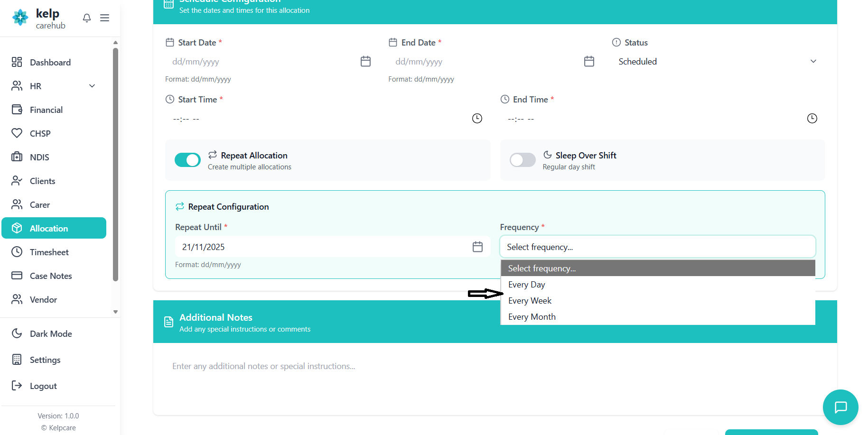Click Logout in the sidebar
This screenshot has width=868, height=435.
click(x=43, y=386)
